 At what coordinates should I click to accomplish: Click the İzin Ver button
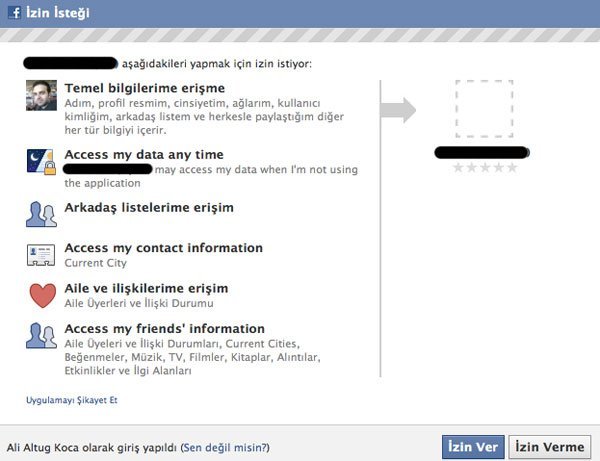pyautogui.click(x=473, y=447)
